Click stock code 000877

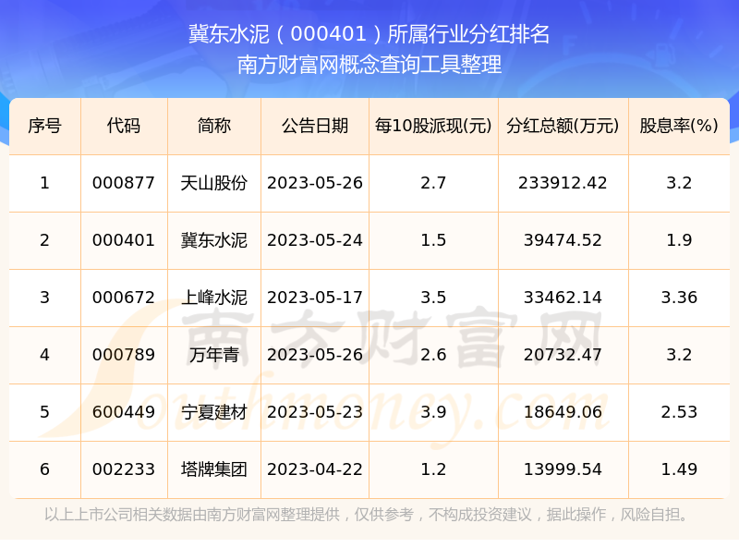[124, 183]
